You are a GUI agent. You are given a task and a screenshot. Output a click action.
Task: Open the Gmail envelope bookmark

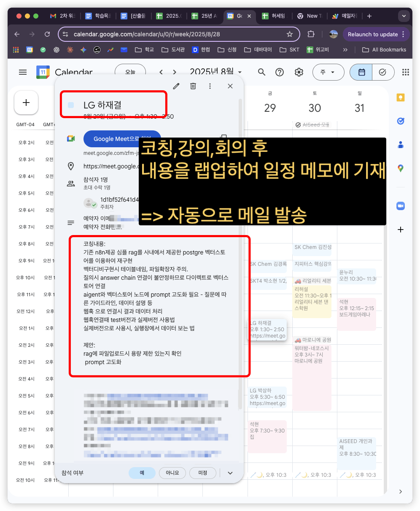[124, 50]
